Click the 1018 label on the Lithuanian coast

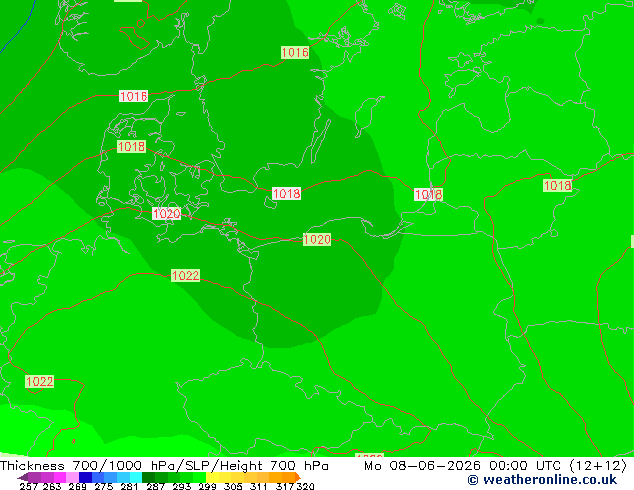coord(429,194)
